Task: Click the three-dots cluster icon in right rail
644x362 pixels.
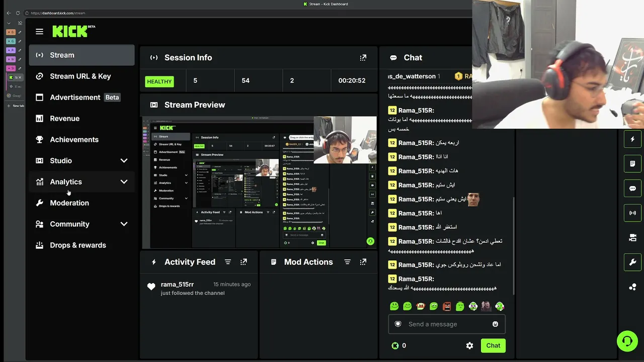Action: [632, 287]
